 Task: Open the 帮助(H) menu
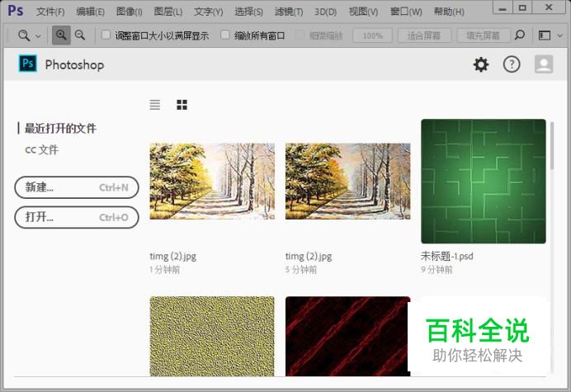point(449,12)
